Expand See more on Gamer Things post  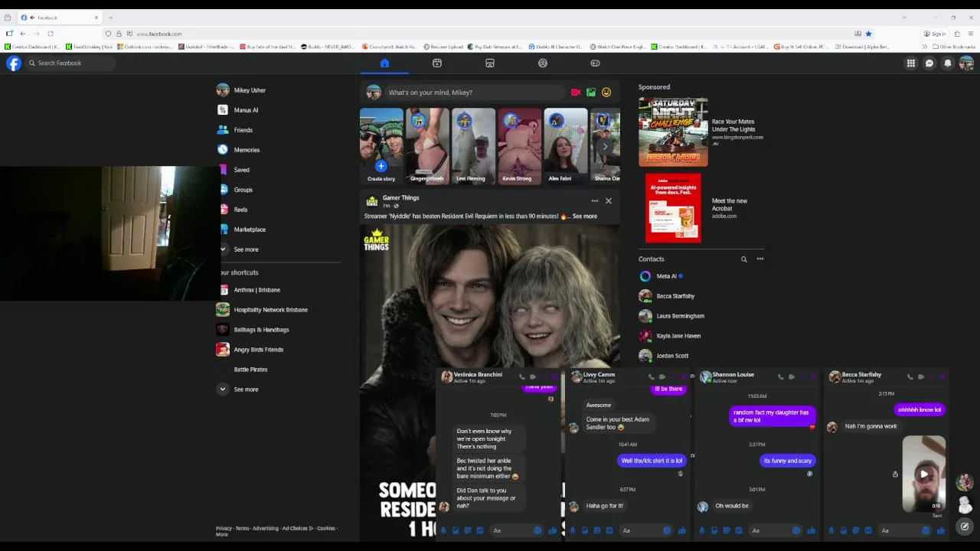584,217
